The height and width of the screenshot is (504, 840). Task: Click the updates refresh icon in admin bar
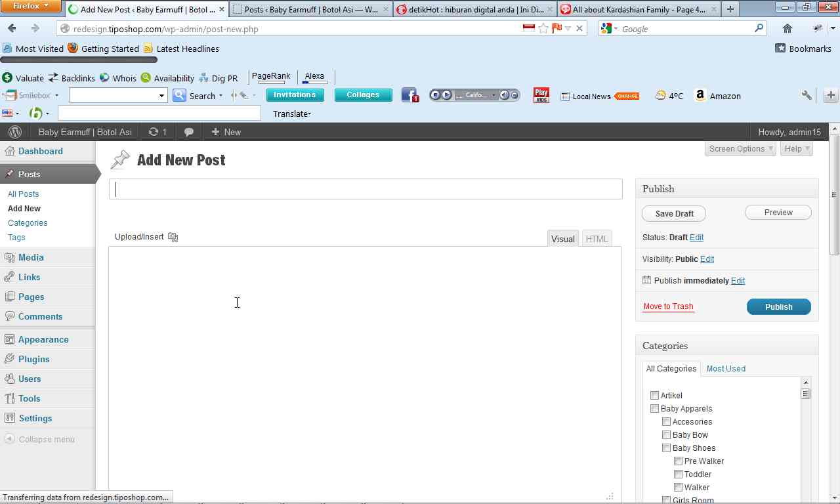pos(154,132)
